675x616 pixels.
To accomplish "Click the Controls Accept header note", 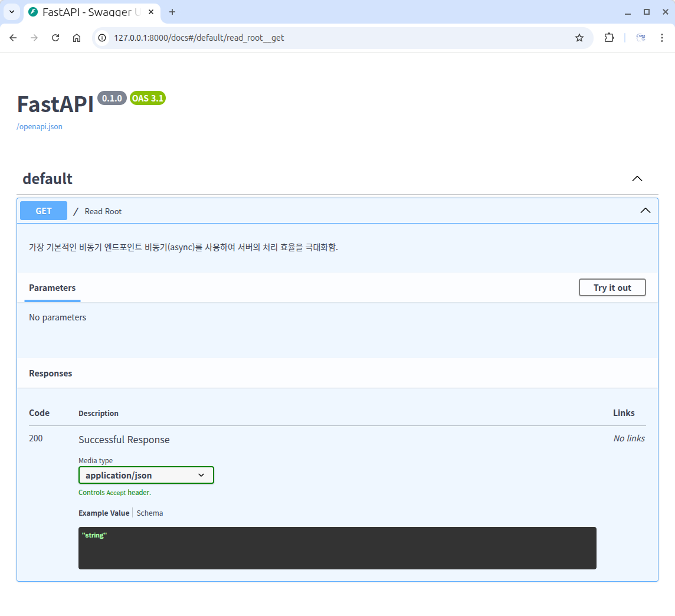I will (114, 493).
